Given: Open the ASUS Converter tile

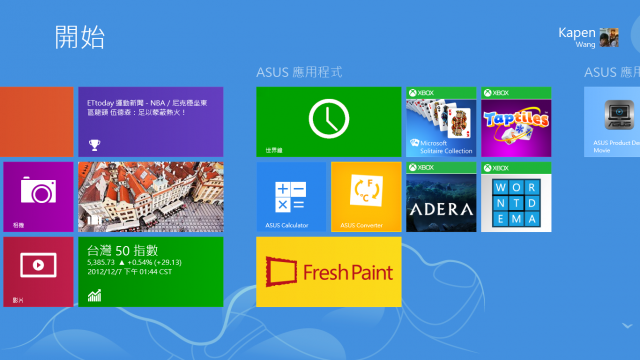Looking at the screenshot, I should [366, 197].
